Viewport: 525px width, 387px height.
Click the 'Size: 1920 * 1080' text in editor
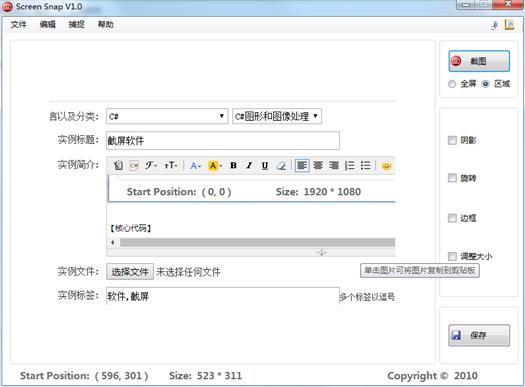pyautogui.click(x=318, y=192)
